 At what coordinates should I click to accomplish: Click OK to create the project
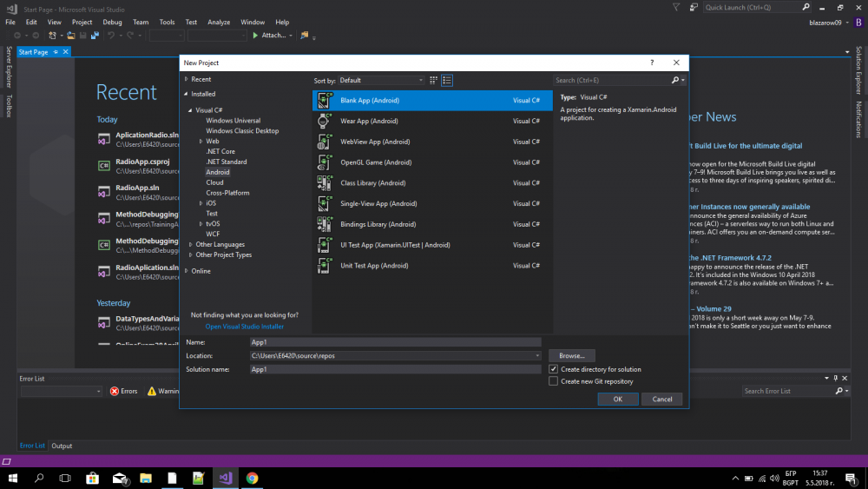click(x=618, y=400)
